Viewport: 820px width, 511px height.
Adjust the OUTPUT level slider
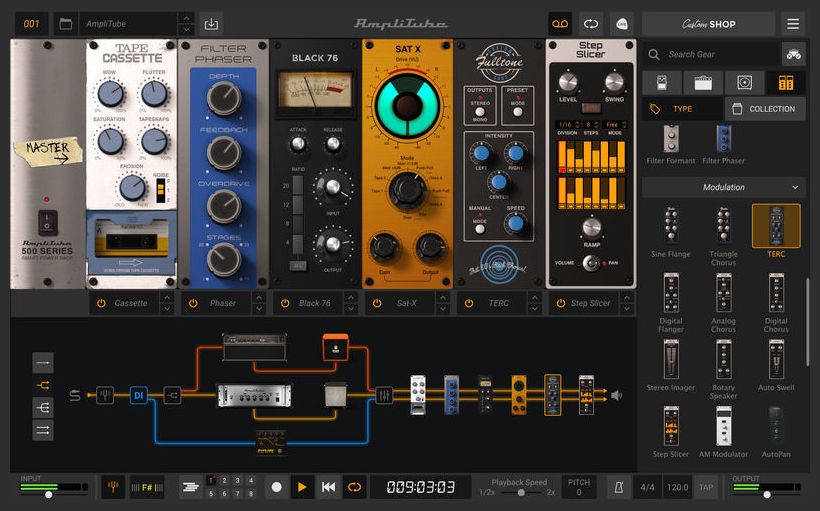(x=767, y=494)
